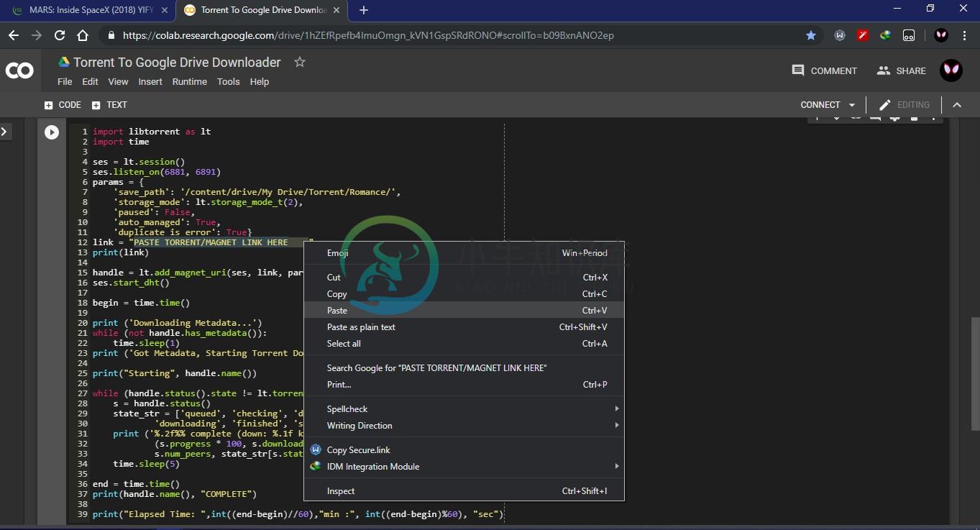Close the MARS: Inside SpaceX tab

click(x=165, y=10)
